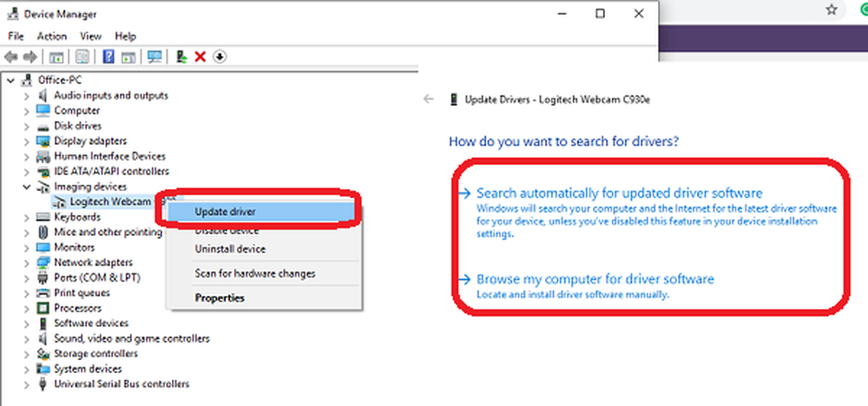Click the icon beside Human Interface Devices
The image size is (868, 406).
point(43,156)
